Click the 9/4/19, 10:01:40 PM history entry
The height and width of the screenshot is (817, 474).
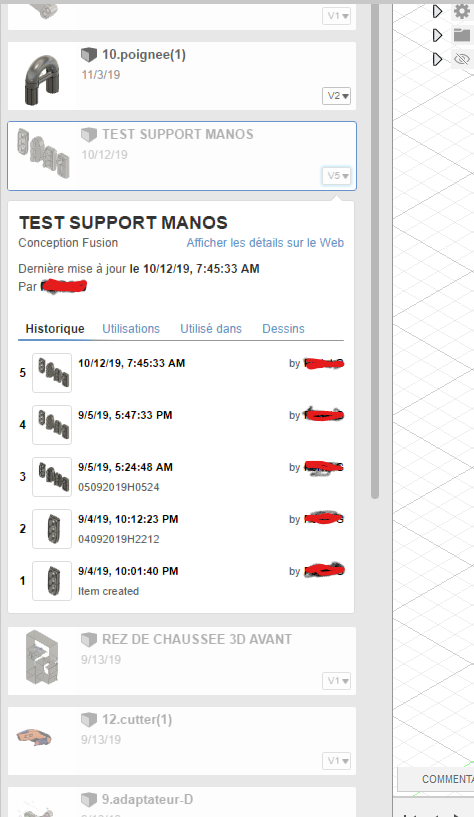[x=128, y=572]
